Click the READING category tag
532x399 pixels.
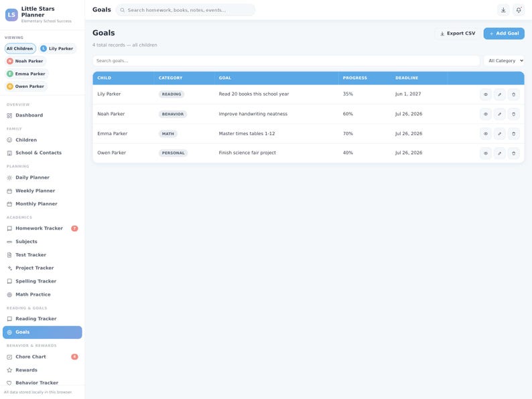tap(172, 94)
